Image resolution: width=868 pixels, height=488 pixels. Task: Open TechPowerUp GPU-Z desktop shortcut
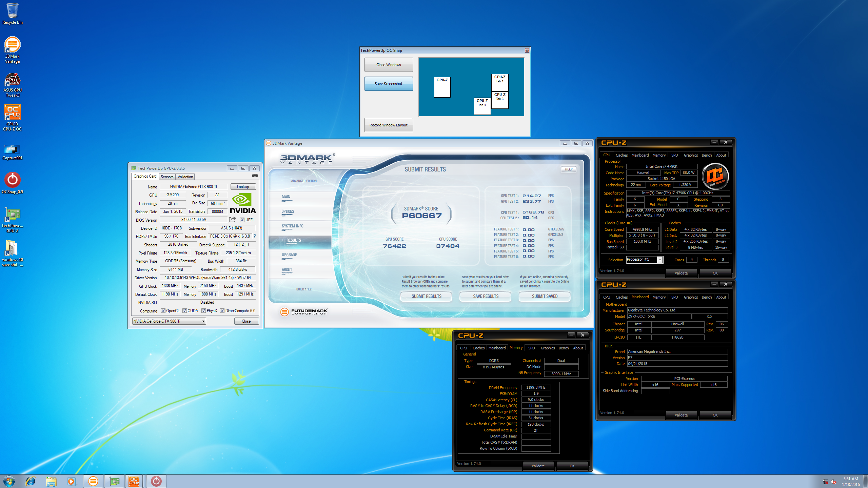pyautogui.click(x=12, y=220)
